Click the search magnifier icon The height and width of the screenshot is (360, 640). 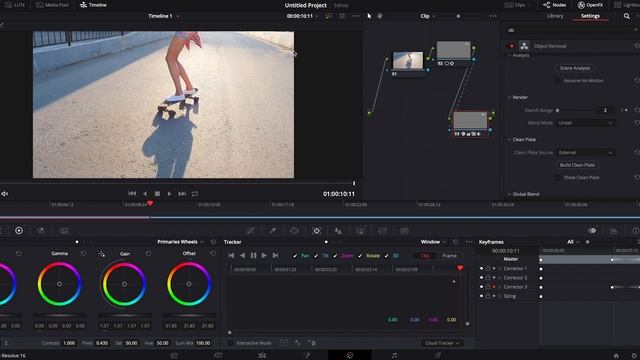click(x=627, y=16)
